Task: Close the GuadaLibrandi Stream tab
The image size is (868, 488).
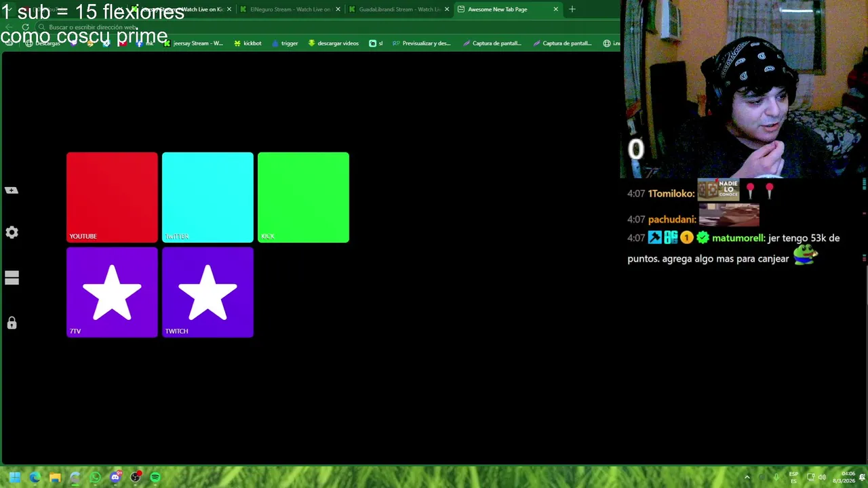Action: (x=447, y=9)
